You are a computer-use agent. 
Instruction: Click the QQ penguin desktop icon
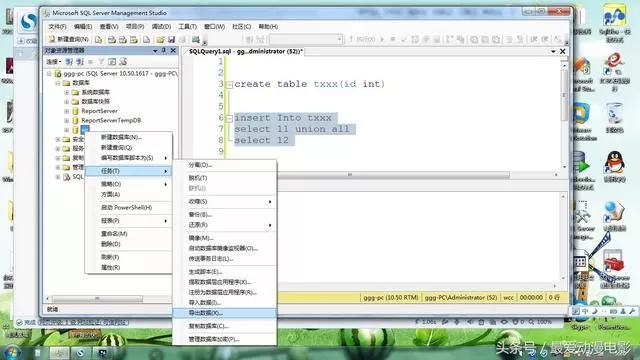click(614, 162)
